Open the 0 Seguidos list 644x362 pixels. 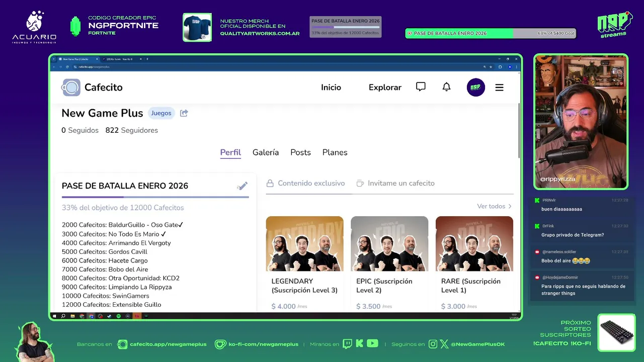tap(80, 130)
